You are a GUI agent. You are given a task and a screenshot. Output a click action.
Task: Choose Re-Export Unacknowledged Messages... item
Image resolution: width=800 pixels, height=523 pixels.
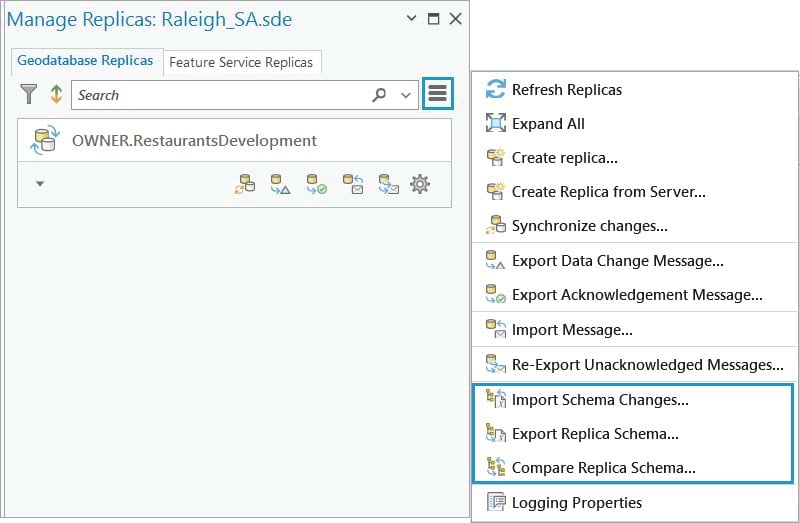coord(635,365)
